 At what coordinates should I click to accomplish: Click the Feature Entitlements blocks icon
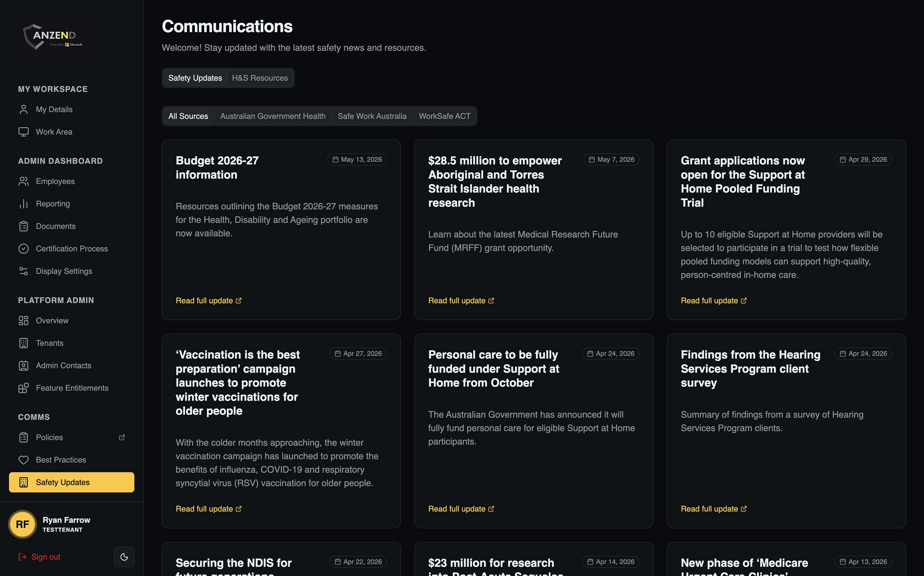click(23, 388)
